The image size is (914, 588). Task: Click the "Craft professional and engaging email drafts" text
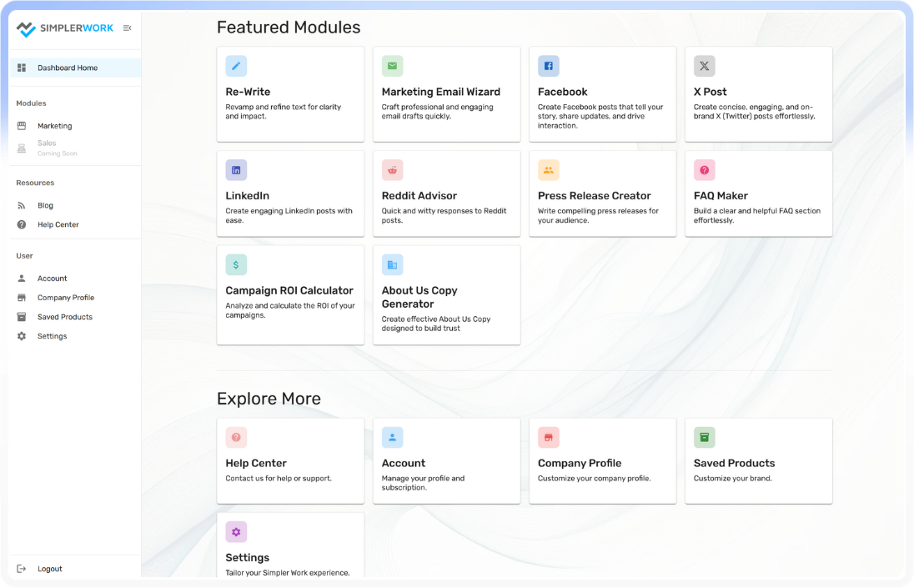[437, 111]
